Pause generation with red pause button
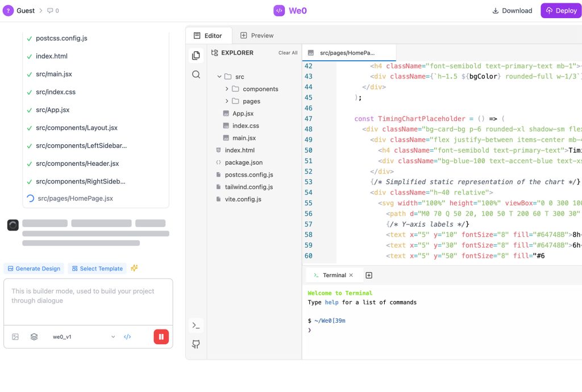 (161, 337)
